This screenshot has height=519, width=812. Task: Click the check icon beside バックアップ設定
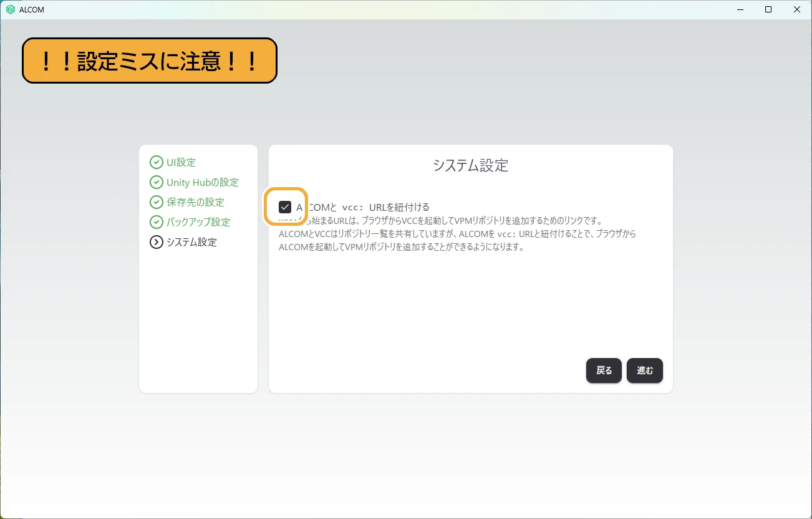click(156, 222)
